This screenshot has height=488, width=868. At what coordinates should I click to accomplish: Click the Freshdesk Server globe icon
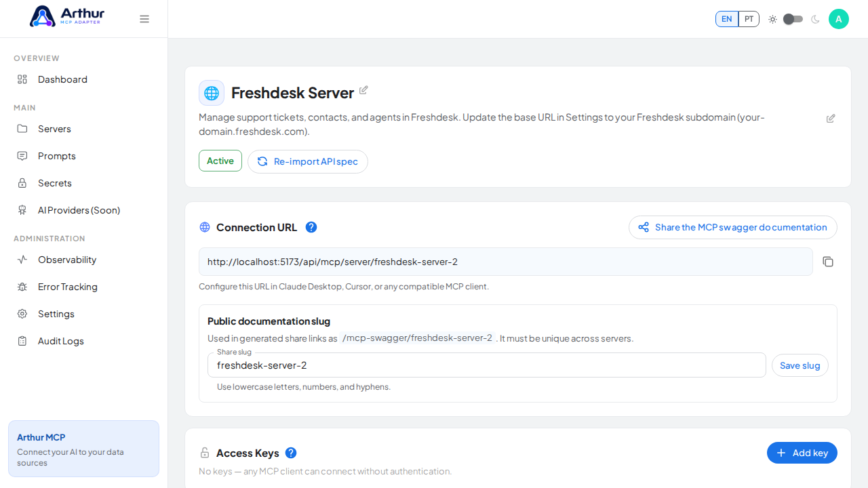coord(212,93)
